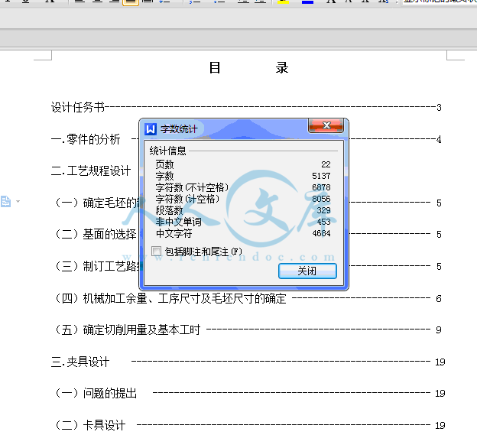Click the 目 录 heading in the document
Screen dimensions: 477x448
tap(249, 68)
